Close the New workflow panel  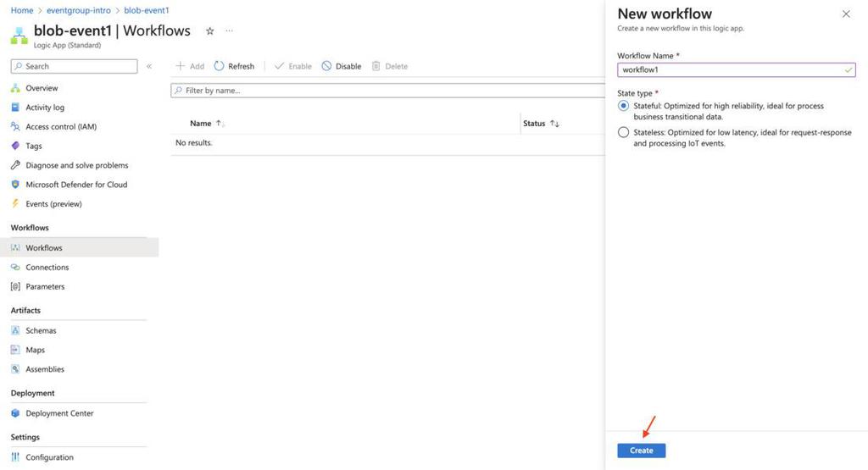pos(846,14)
